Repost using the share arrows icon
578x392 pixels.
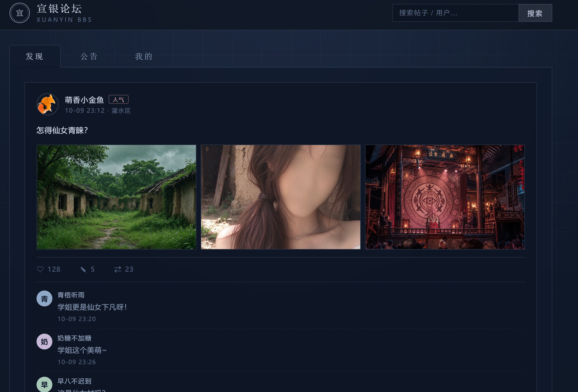(x=118, y=269)
